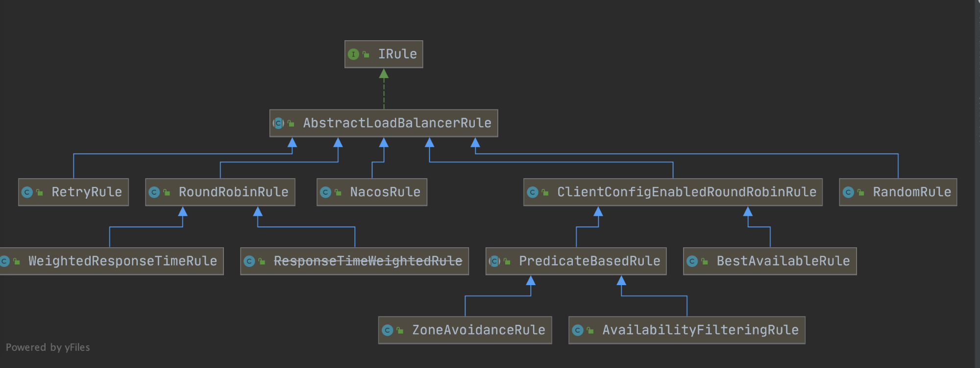Click the green lock icon on RoundRobinRule
980x368 pixels.
tap(167, 192)
